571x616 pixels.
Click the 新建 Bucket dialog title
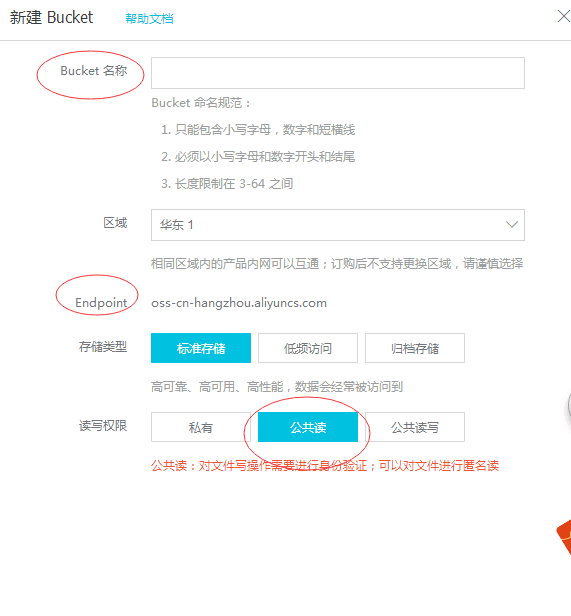(51, 17)
